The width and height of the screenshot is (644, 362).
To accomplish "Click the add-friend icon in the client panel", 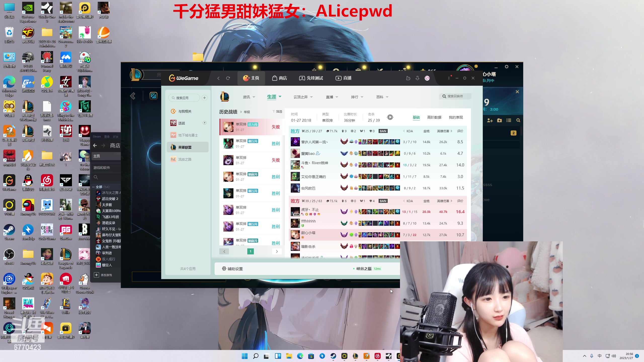I will tap(490, 120).
